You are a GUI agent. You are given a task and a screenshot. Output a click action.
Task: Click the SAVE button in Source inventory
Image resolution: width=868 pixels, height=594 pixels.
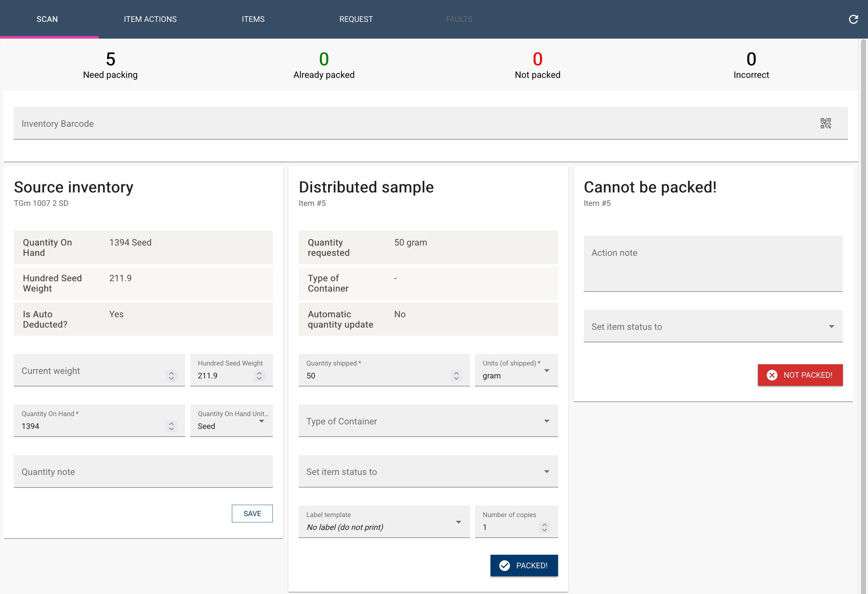coord(252,513)
